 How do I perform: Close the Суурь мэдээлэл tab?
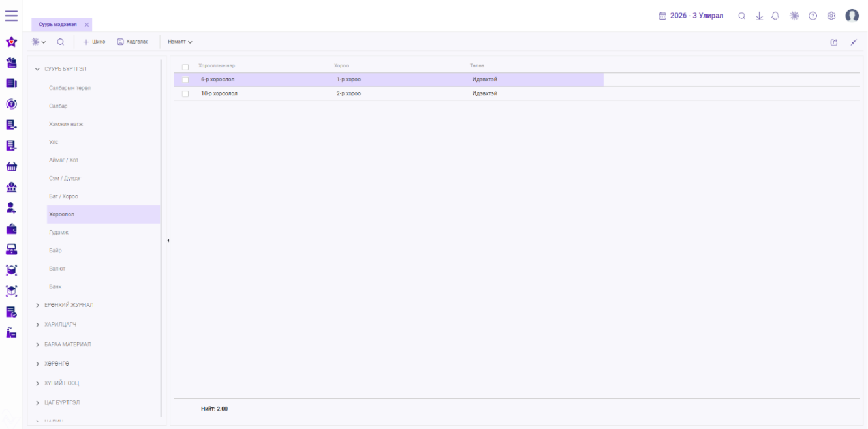(87, 25)
